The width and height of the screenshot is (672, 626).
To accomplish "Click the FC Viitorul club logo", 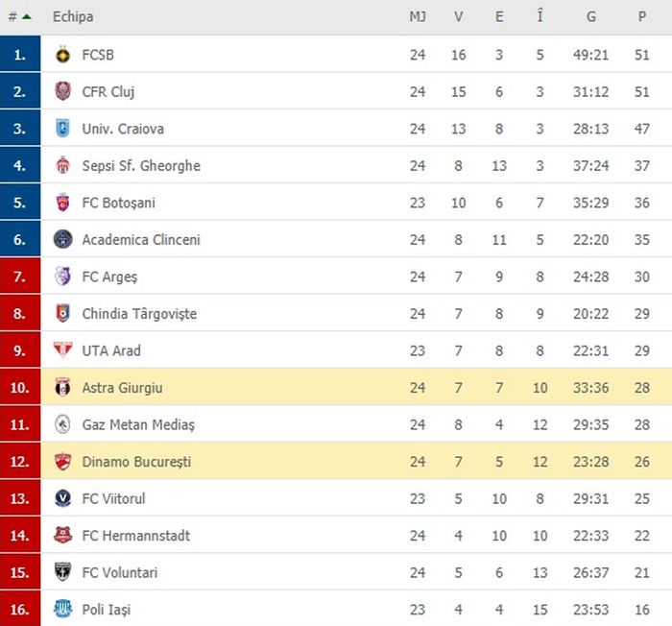I will tap(62, 498).
